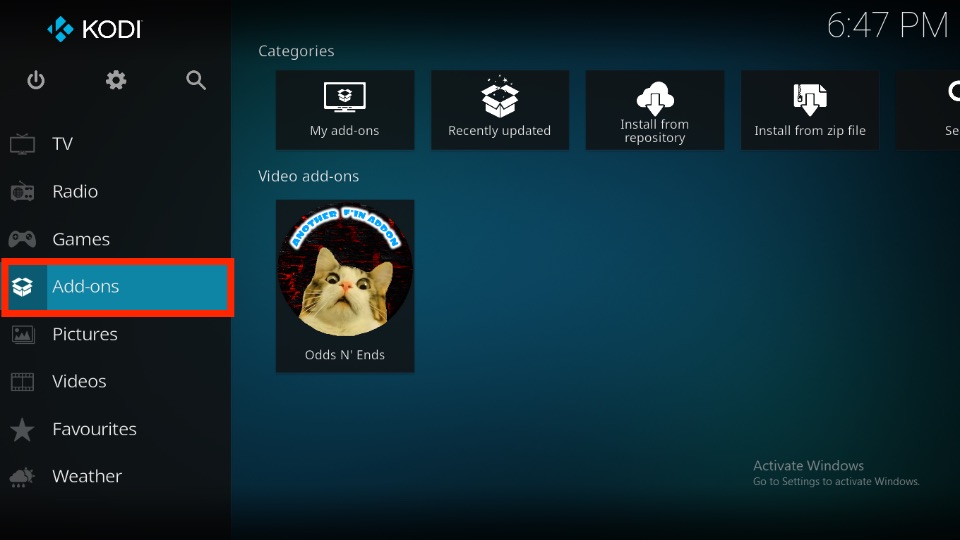This screenshot has width=960, height=540.
Task: Go to the Games section
Action: (116, 239)
